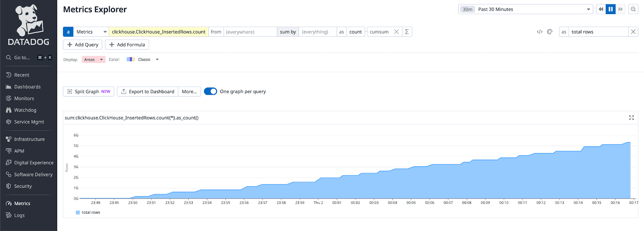
Task: Click the Add Query button
Action: pos(83,45)
